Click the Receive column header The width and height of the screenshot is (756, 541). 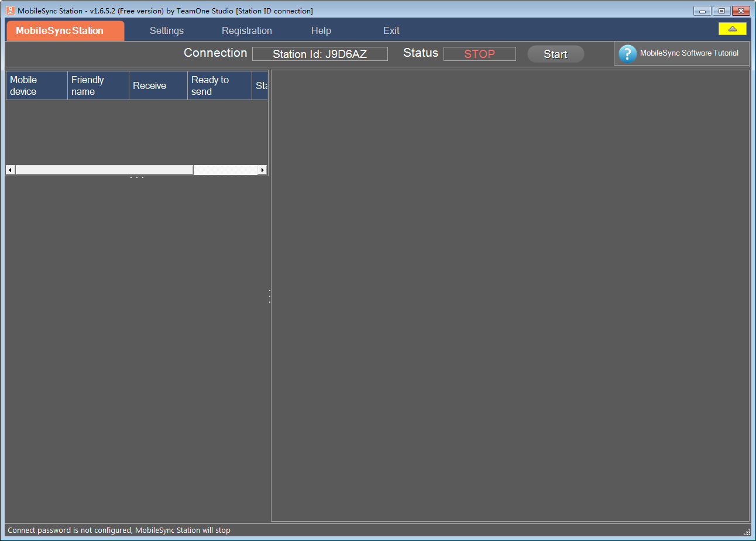point(158,85)
